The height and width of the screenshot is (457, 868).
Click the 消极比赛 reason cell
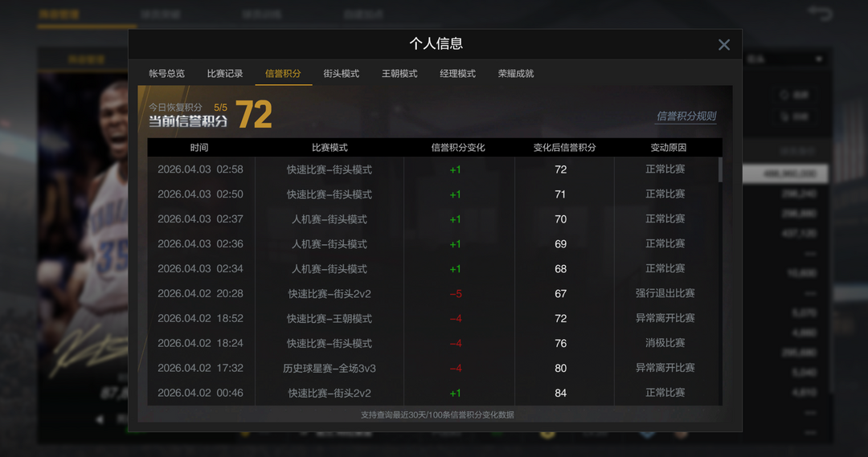[665, 343]
